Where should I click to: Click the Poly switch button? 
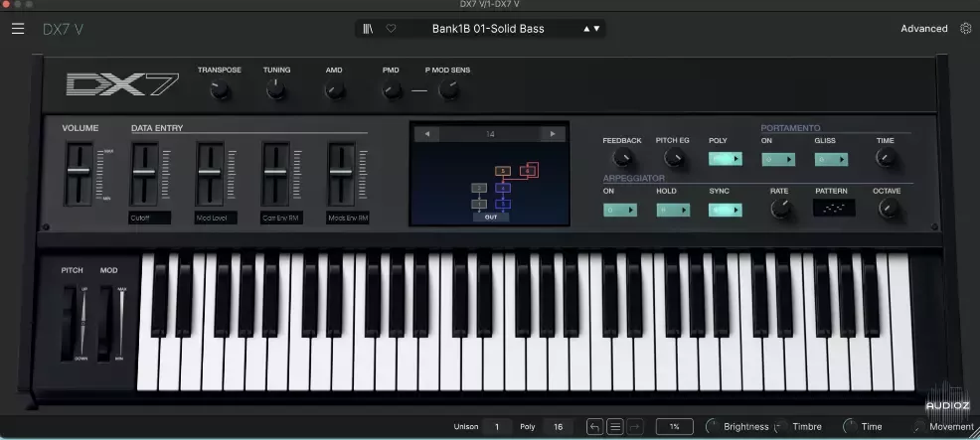(x=725, y=159)
